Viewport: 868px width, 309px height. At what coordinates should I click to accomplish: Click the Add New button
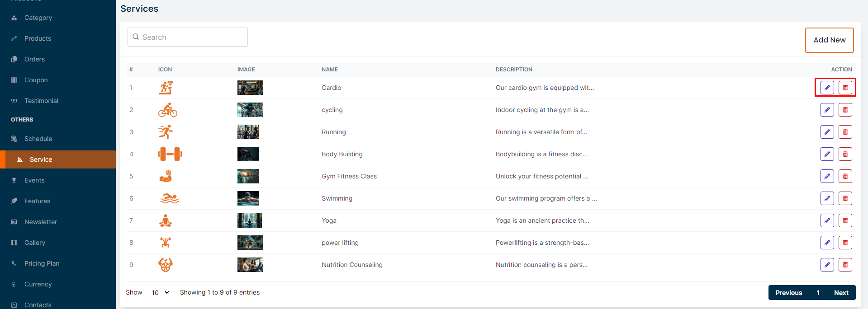click(x=829, y=40)
